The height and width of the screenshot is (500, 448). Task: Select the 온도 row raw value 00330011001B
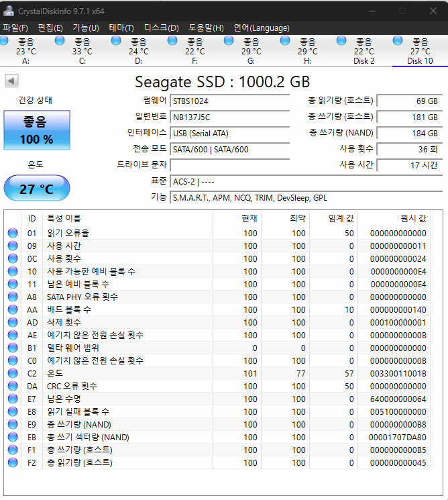click(398, 374)
